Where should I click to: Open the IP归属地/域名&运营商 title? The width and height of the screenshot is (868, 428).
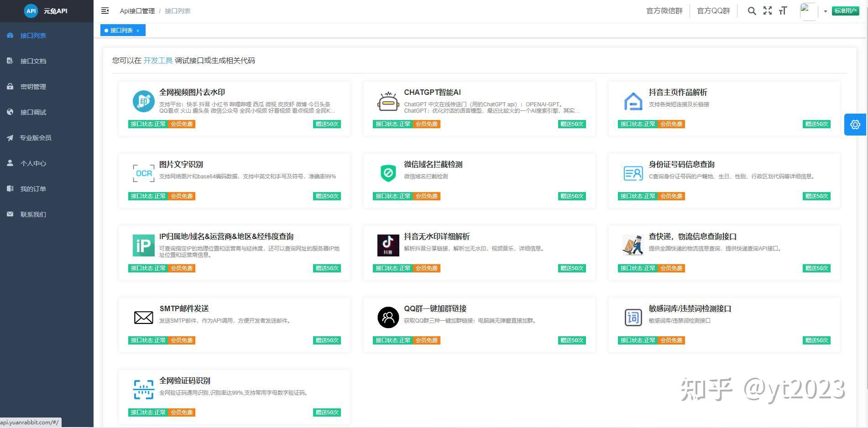click(226, 237)
